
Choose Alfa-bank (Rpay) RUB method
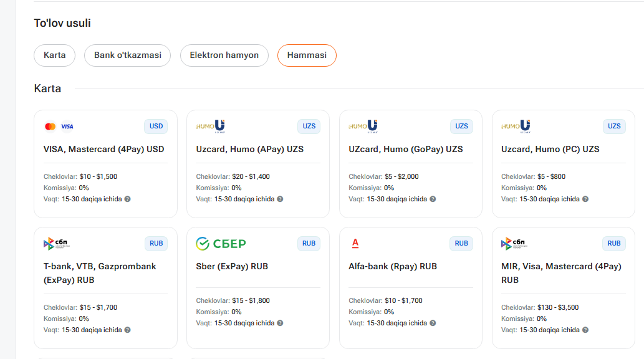[x=411, y=288]
